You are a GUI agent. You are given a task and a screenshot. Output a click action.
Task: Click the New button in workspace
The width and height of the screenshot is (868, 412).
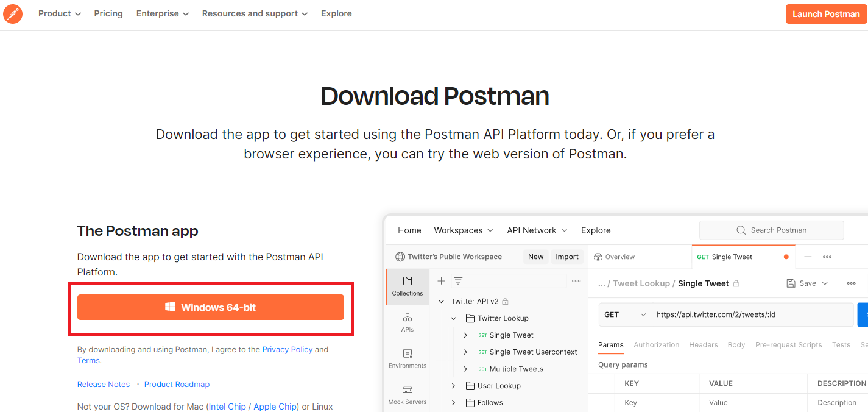click(536, 257)
